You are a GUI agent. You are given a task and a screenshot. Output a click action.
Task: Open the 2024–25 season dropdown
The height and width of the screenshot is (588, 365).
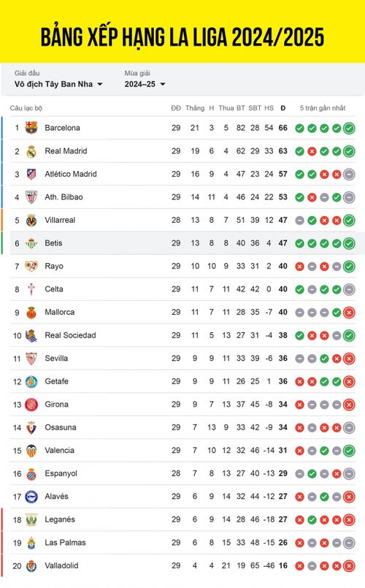coord(145,84)
